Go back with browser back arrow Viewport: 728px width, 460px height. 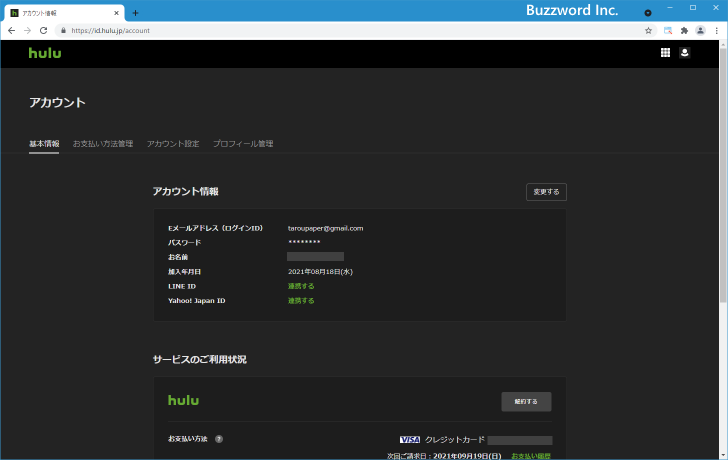12,31
